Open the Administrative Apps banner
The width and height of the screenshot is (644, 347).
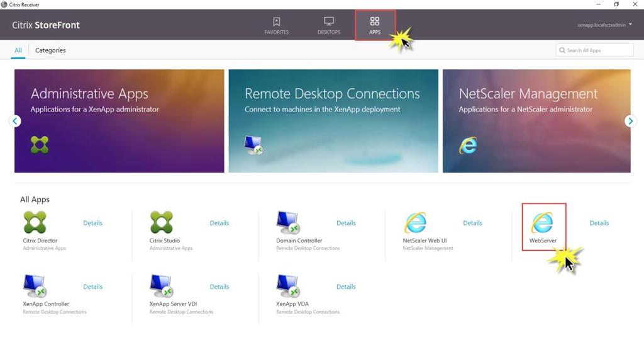[119, 121]
